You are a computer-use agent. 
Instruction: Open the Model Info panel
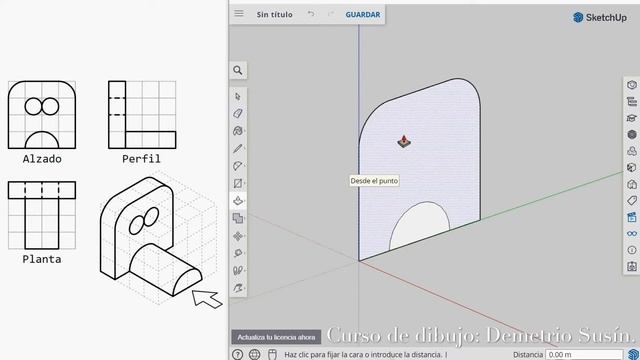[x=632, y=250]
